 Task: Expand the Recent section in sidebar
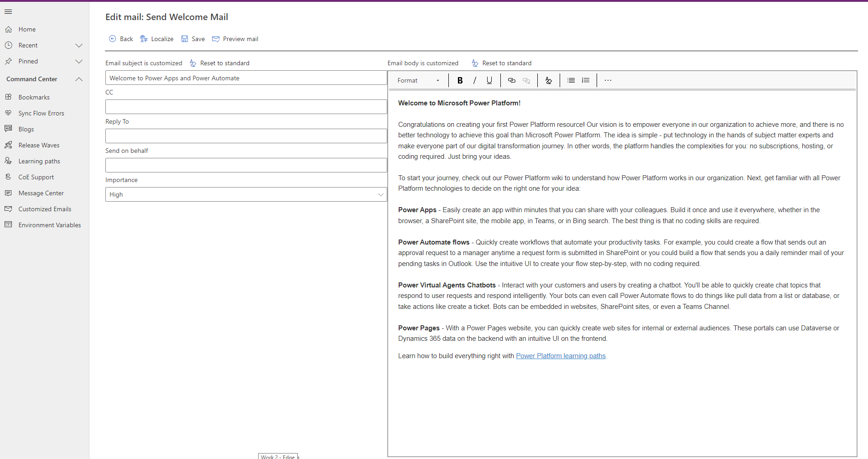click(x=78, y=45)
